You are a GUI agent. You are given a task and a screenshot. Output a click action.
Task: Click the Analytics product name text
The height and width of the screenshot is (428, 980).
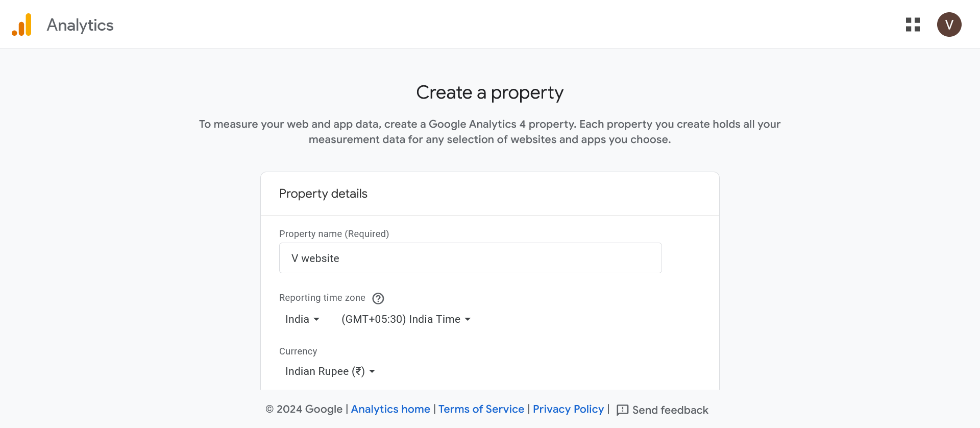pos(80,25)
